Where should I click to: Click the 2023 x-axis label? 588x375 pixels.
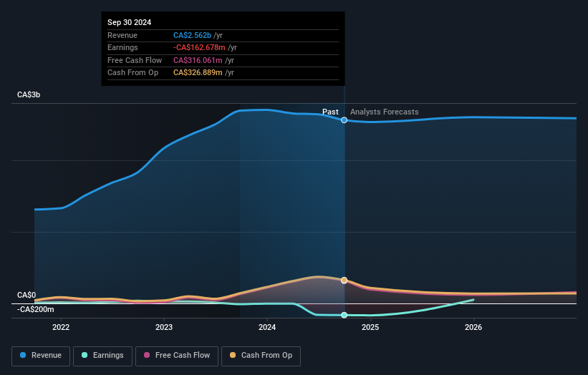pos(164,327)
